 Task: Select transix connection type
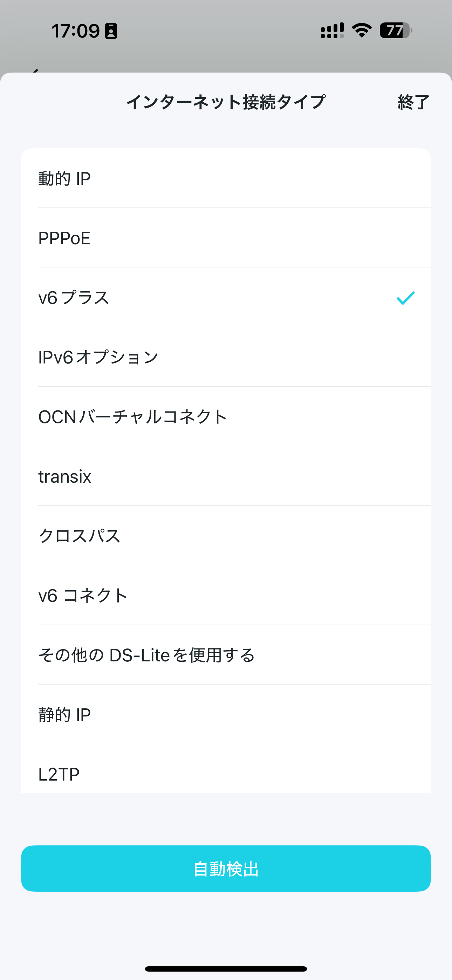(226, 476)
